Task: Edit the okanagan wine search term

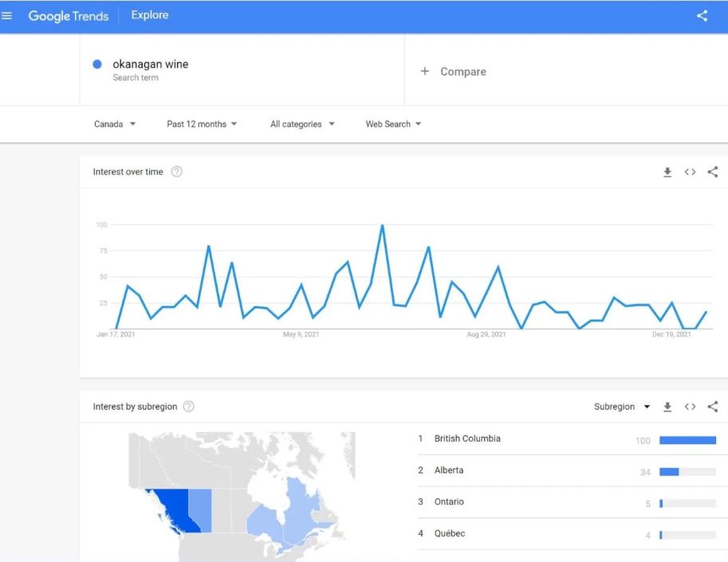Action: (x=151, y=65)
